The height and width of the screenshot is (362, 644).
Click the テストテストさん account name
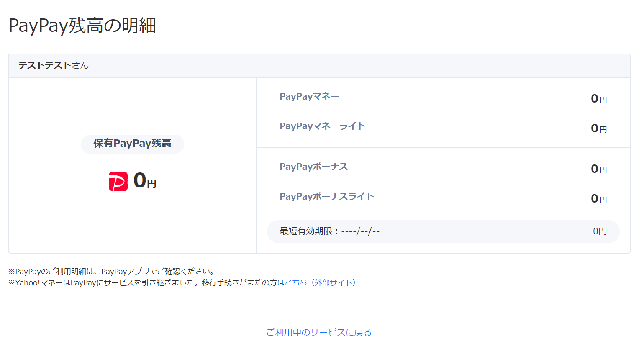(x=54, y=65)
